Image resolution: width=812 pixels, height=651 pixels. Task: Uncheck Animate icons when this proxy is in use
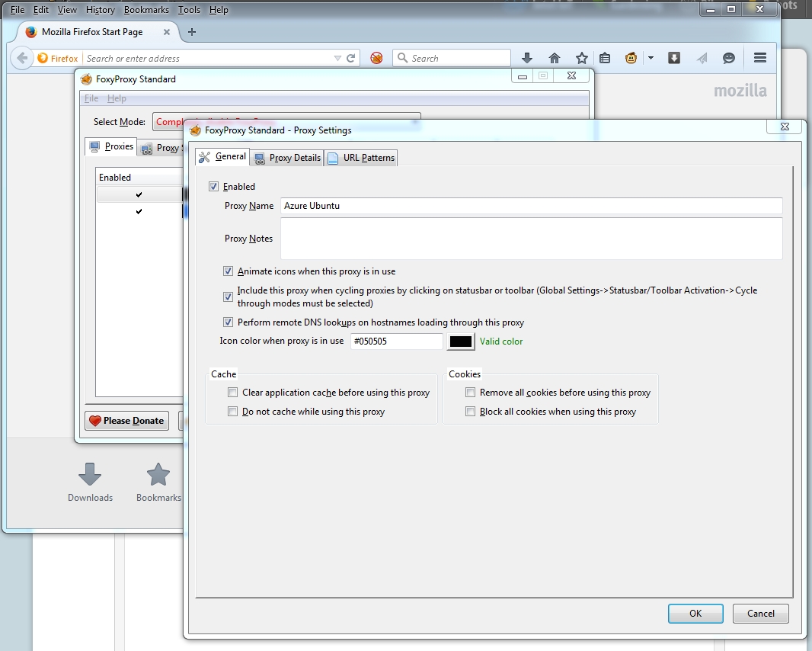tap(228, 271)
